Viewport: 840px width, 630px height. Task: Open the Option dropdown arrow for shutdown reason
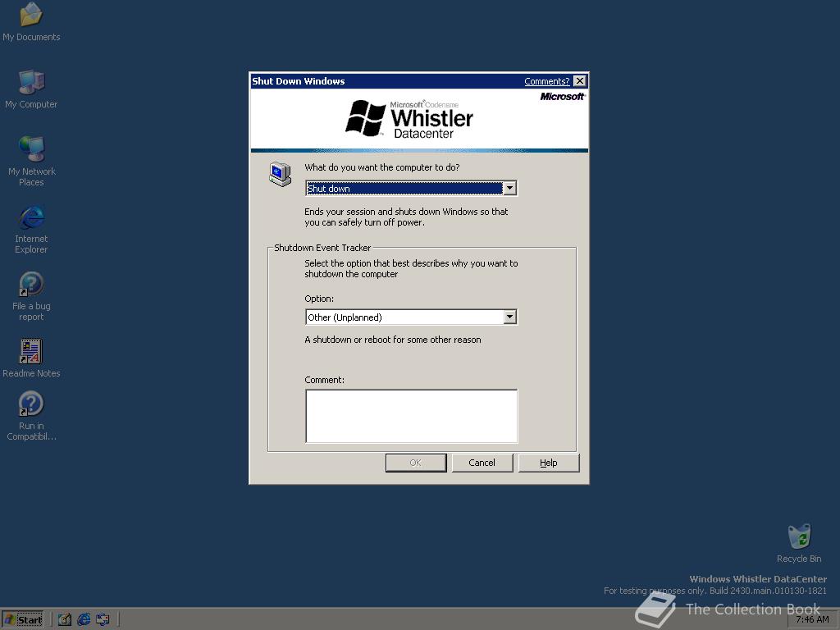[510, 317]
